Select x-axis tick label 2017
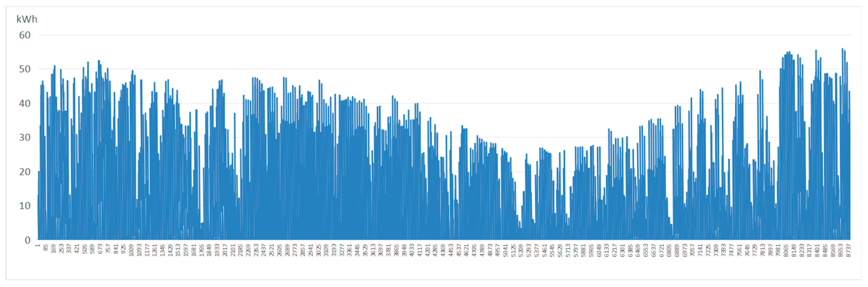The image size is (868, 287). (225, 250)
